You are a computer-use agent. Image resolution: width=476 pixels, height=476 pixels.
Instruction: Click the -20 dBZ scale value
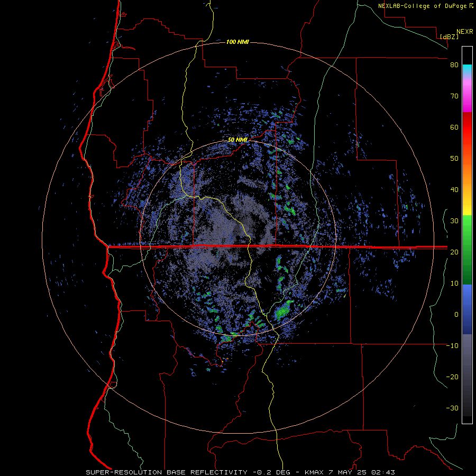(x=452, y=377)
